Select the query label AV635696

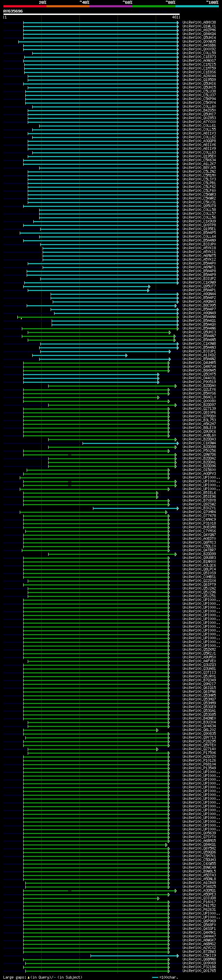click(13, 11)
